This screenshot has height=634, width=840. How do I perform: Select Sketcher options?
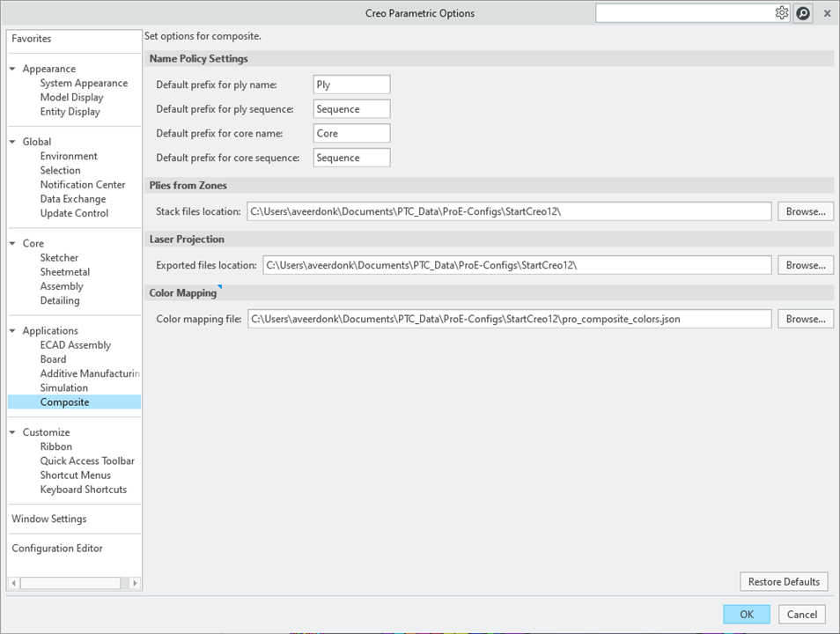pos(59,257)
